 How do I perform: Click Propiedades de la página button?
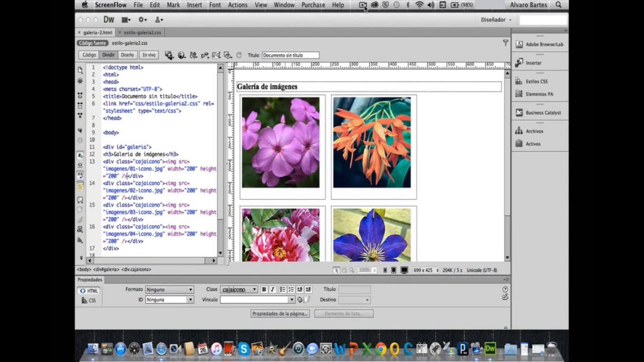point(280,314)
